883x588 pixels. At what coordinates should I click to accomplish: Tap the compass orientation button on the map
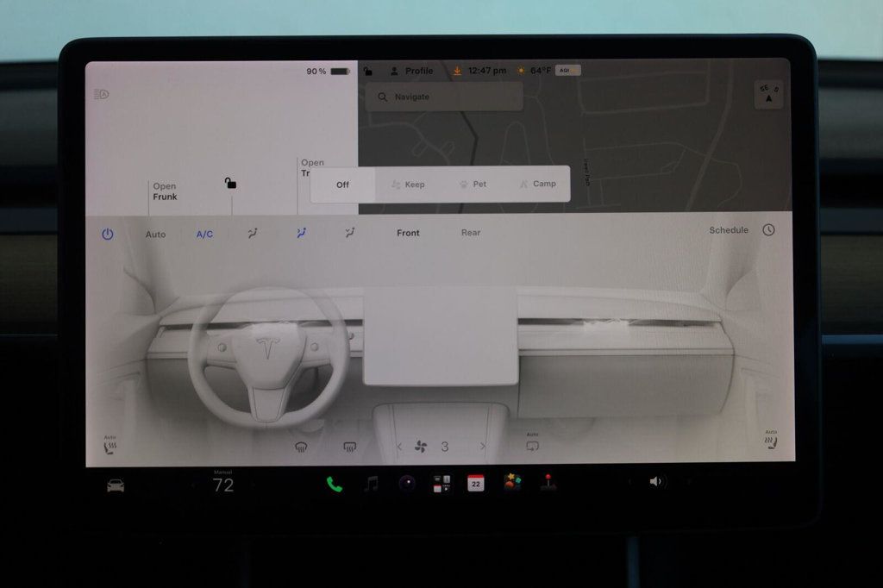tap(768, 95)
